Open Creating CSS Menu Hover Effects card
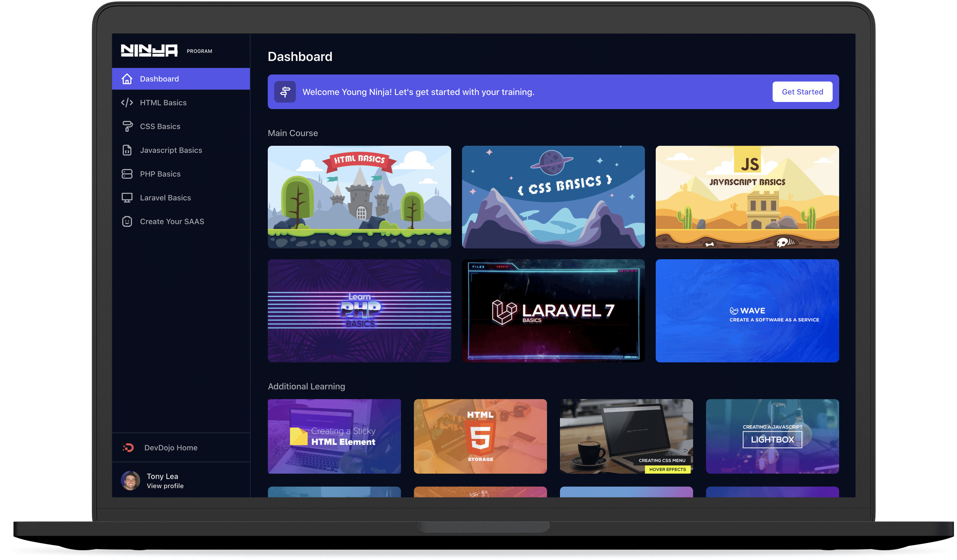Viewport: 957px width, 560px height. [x=626, y=436]
